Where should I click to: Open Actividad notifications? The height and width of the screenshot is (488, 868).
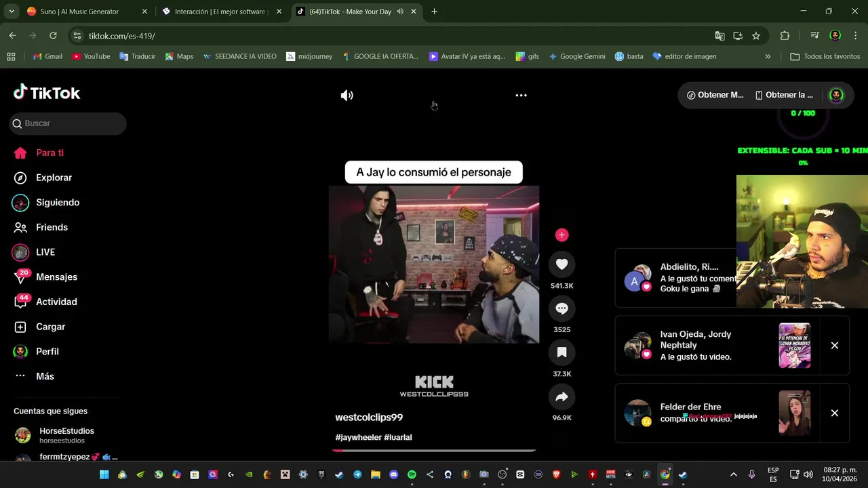pyautogui.click(x=56, y=302)
